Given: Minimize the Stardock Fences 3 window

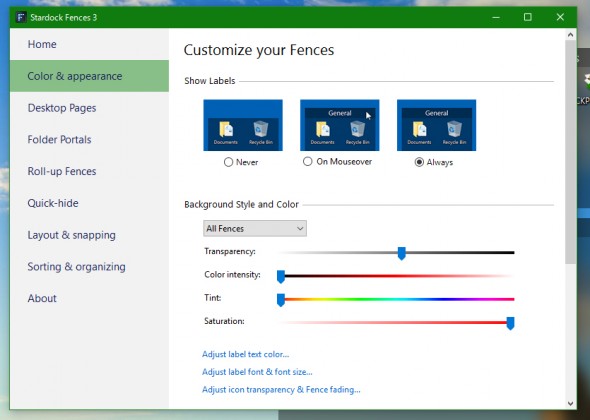Looking at the screenshot, I should click(x=496, y=17).
